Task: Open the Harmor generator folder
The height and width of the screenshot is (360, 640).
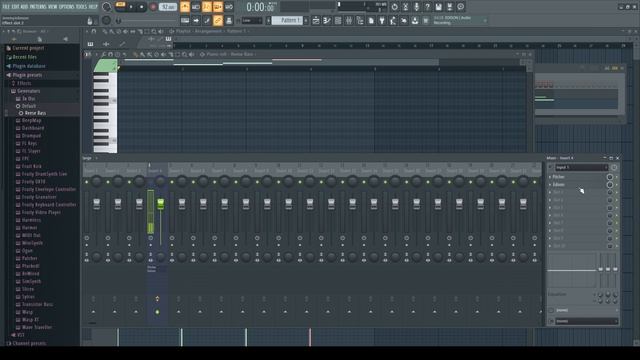Action: pos(29,228)
